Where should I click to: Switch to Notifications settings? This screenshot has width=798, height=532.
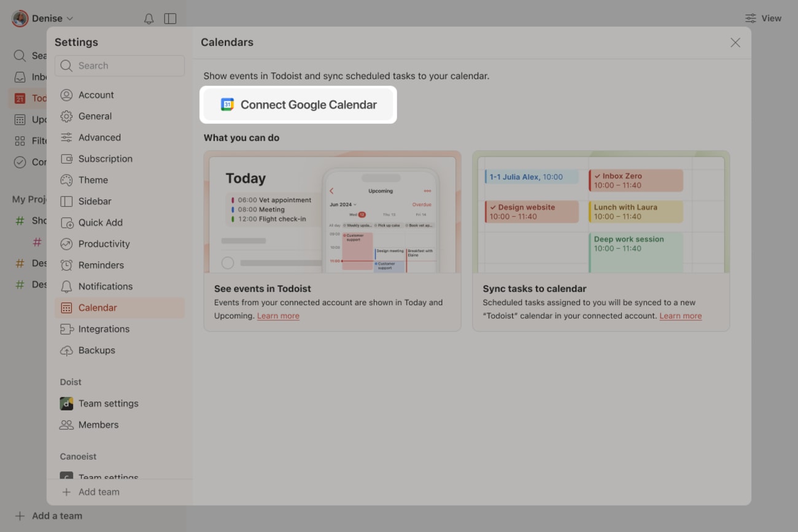pyautogui.click(x=105, y=286)
